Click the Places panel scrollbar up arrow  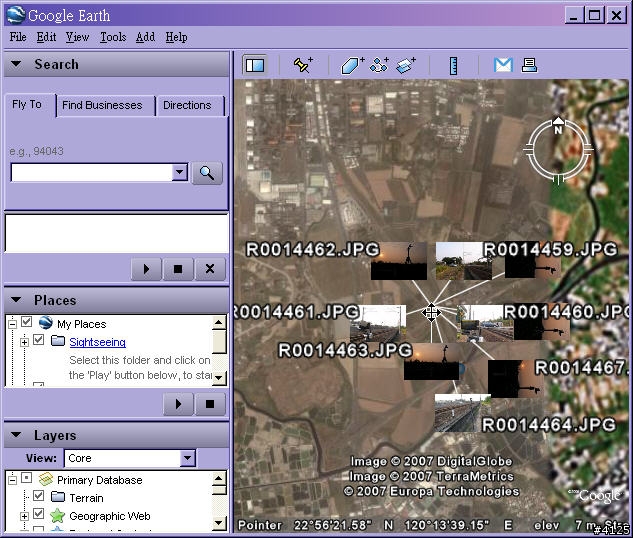point(219,322)
